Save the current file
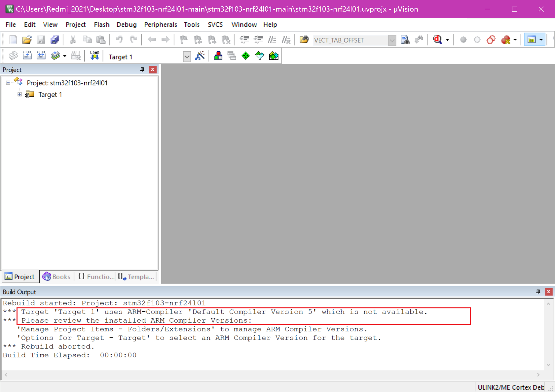555x392 pixels. click(41, 40)
